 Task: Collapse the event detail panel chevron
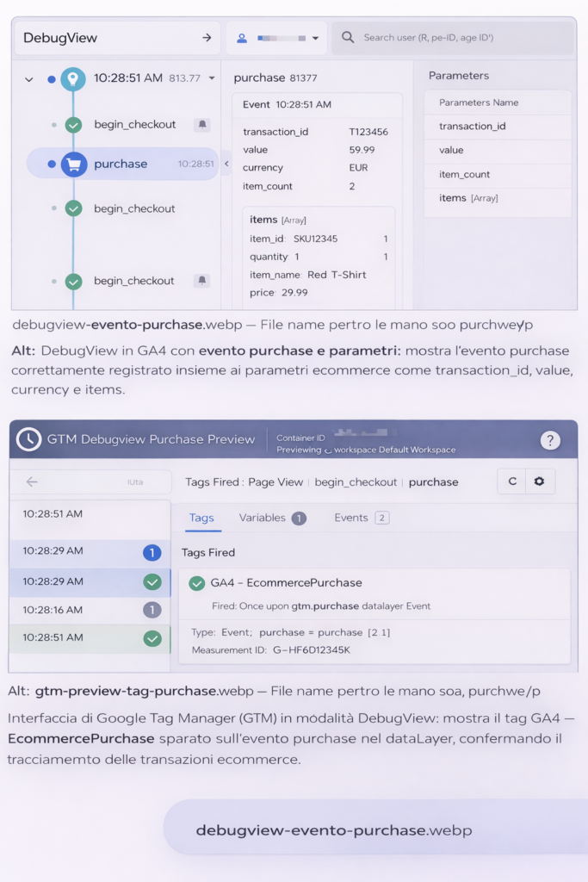[x=226, y=164]
